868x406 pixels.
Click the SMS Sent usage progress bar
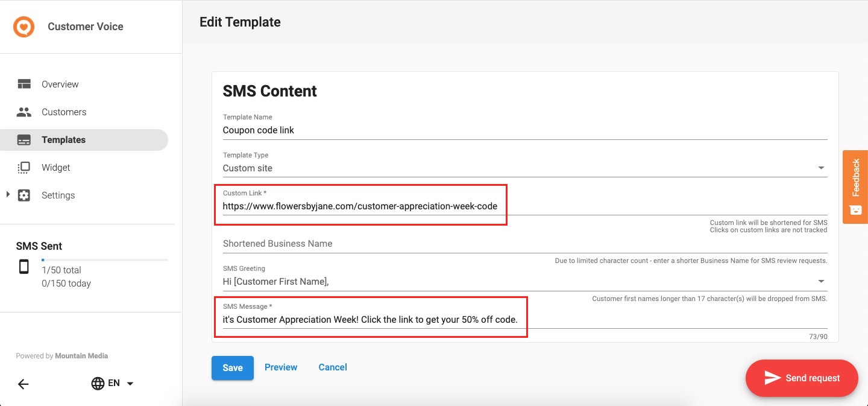[x=105, y=259]
